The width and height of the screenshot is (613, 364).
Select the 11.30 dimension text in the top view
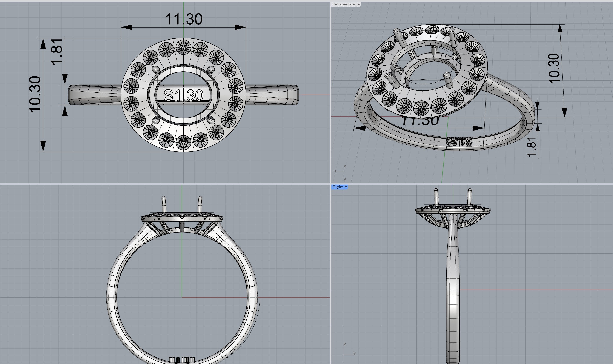point(184,19)
